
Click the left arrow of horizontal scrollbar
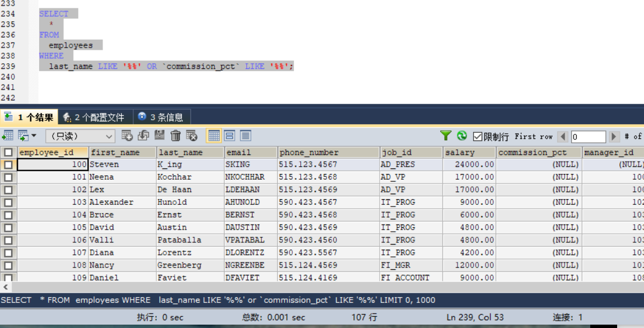coord(6,287)
